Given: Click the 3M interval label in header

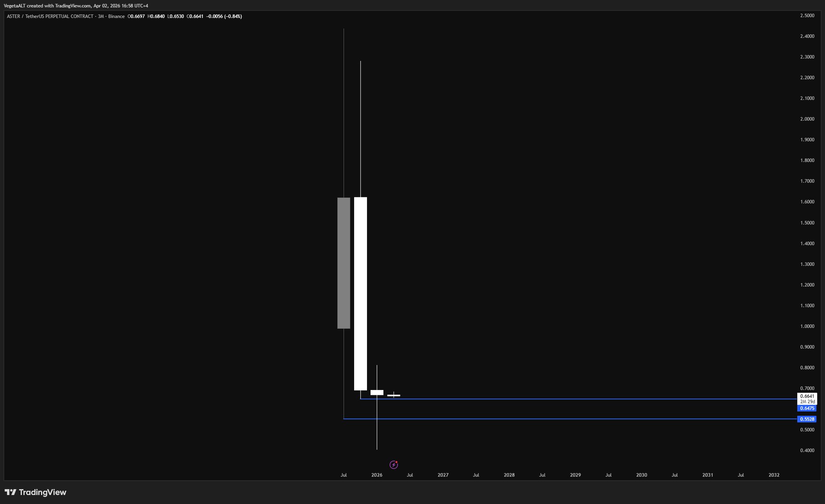Looking at the screenshot, I should (x=101, y=17).
